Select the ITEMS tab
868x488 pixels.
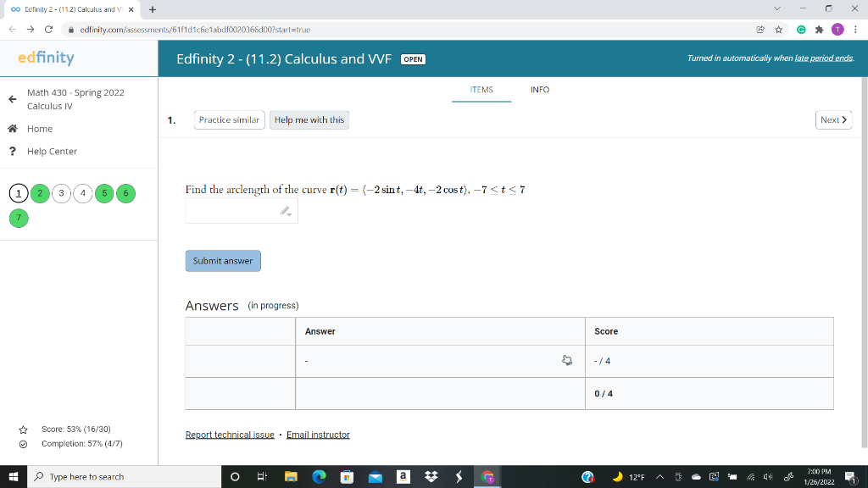coord(481,90)
